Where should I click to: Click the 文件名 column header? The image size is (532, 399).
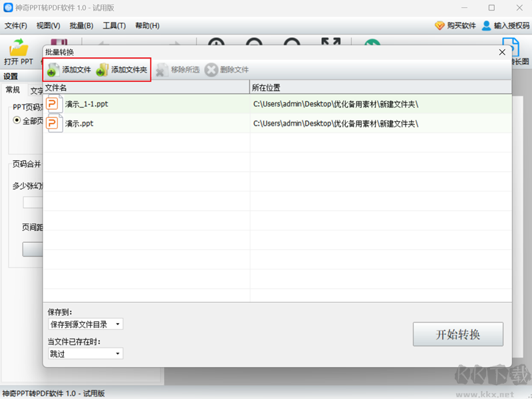coord(146,88)
